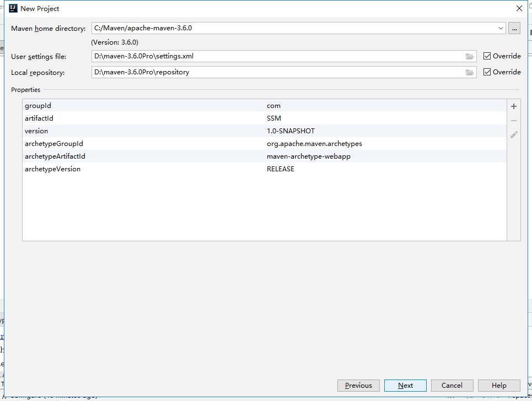Cancel the New Project dialog

pos(452,386)
